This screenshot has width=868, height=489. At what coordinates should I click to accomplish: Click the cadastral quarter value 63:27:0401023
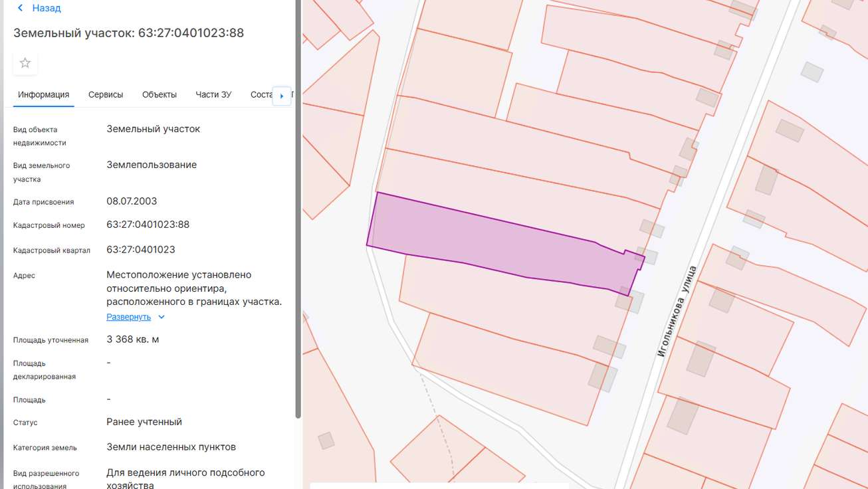coord(141,250)
